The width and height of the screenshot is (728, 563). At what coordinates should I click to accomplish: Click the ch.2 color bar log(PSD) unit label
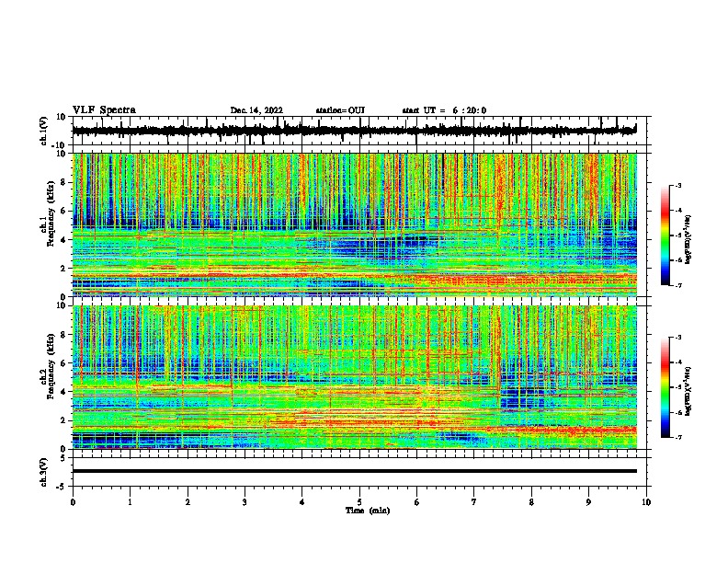point(688,391)
